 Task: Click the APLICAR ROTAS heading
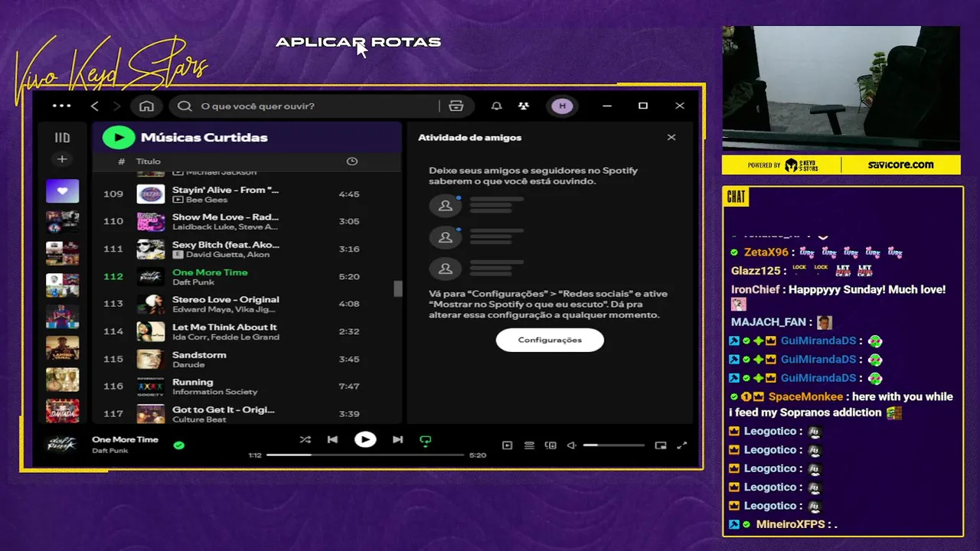[358, 42]
